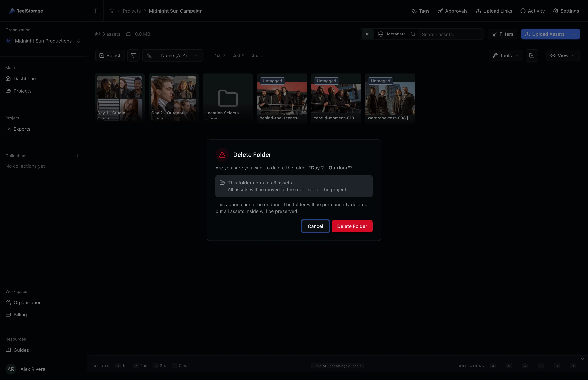The width and height of the screenshot is (588, 380).
Task: Click the search magnifier in the asset toolbar
Action: tap(413, 34)
